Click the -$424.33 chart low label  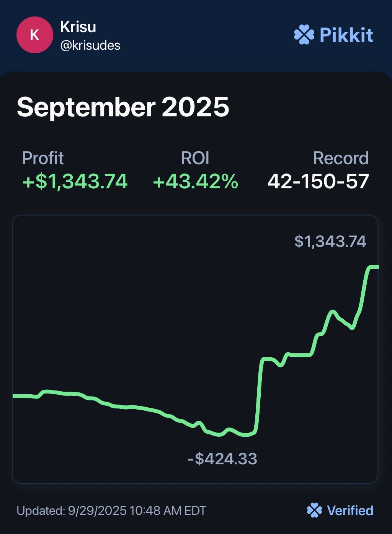(222, 458)
